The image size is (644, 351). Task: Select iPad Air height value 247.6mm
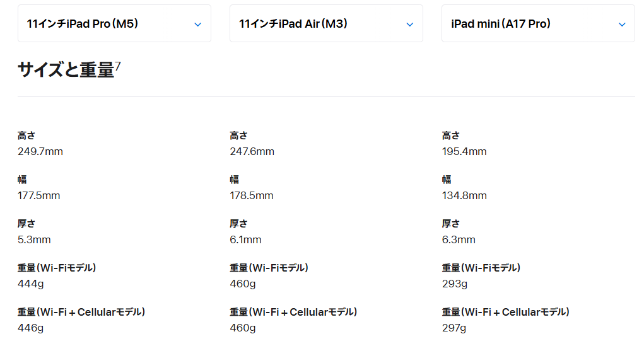point(252,151)
